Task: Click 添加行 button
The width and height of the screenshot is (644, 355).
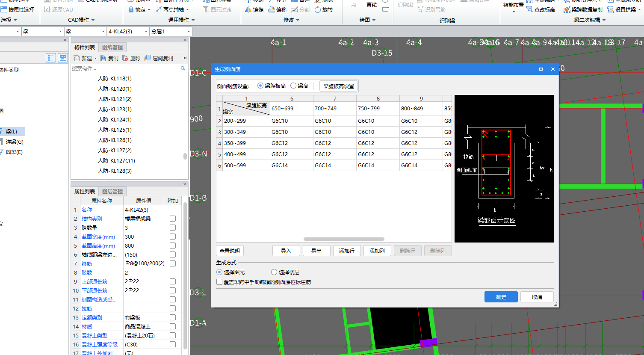Action: (347, 251)
